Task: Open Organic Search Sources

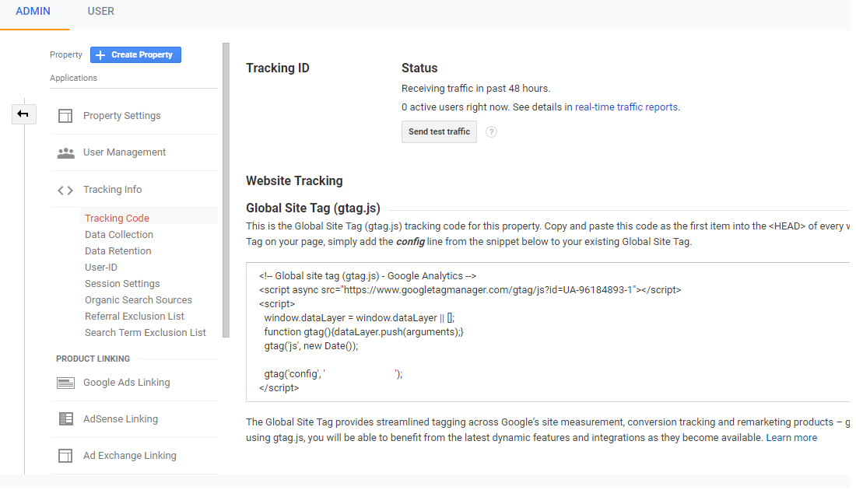Action: [138, 300]
